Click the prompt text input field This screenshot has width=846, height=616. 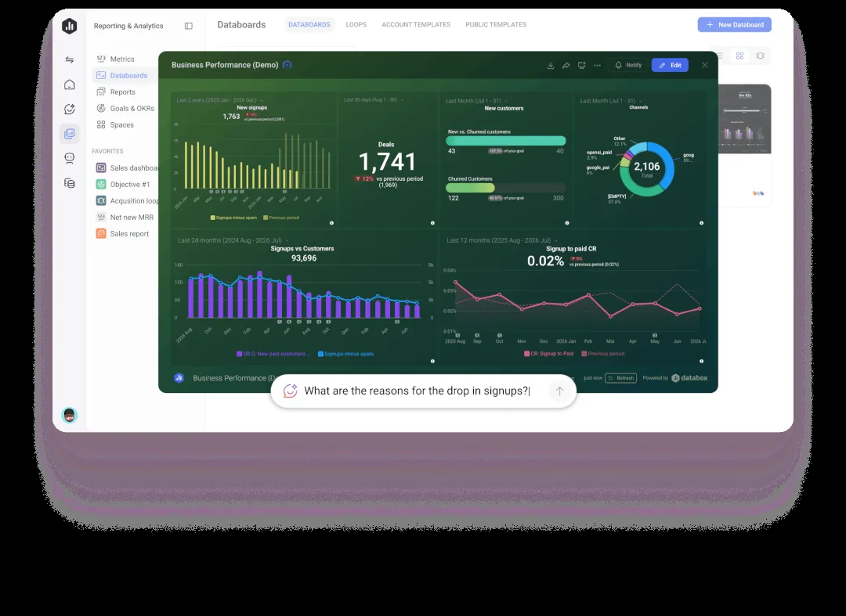click(424, 391)
